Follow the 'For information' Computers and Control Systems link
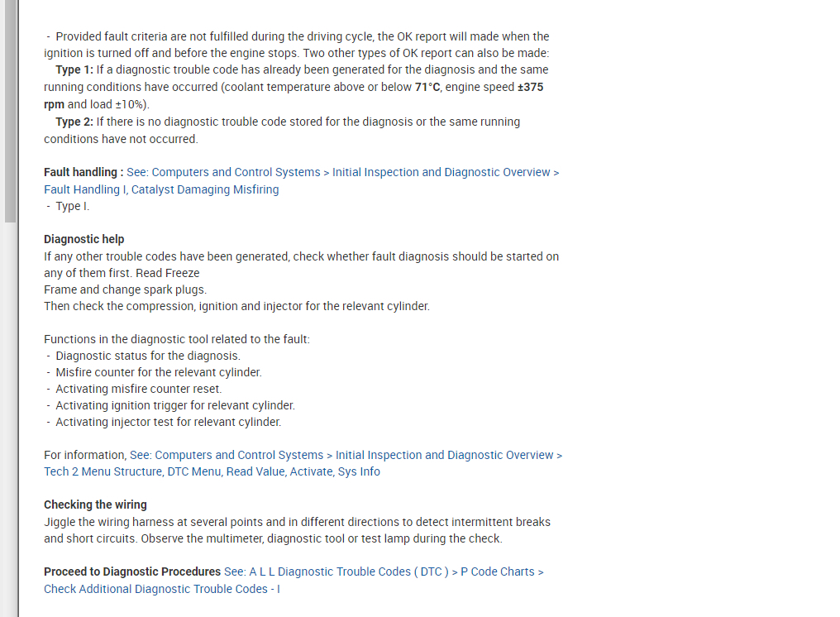The image size is (840, 617). click(239, 455)
